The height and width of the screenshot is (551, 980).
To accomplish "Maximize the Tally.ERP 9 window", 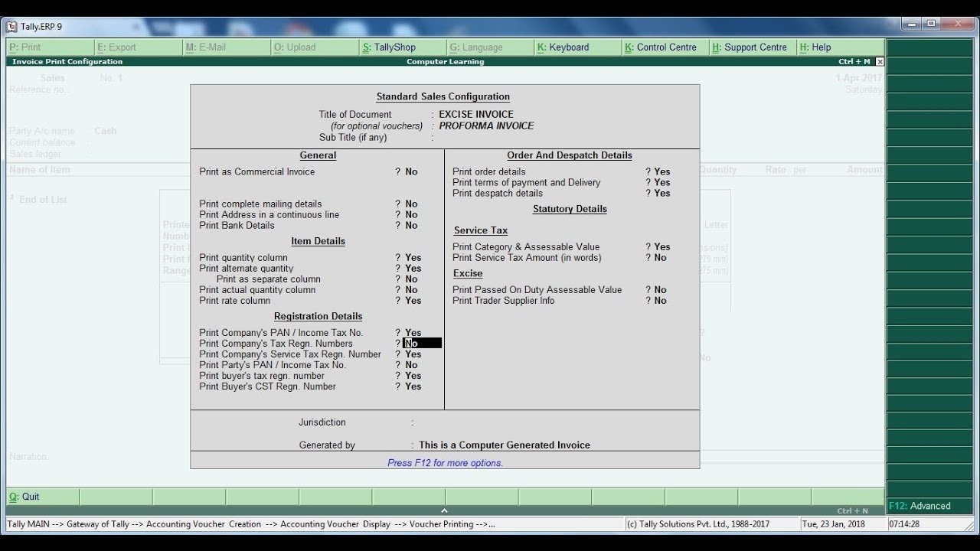I will click(931, 24).
